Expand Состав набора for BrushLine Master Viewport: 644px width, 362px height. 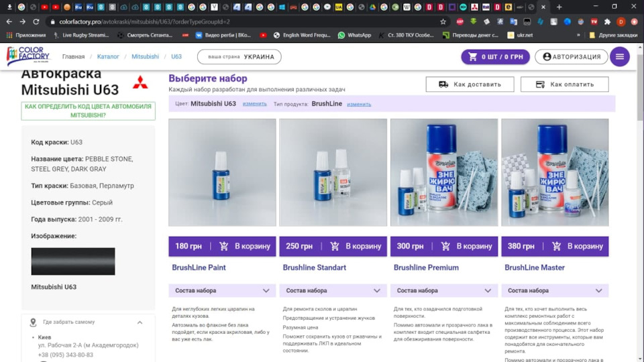(555, 290)
